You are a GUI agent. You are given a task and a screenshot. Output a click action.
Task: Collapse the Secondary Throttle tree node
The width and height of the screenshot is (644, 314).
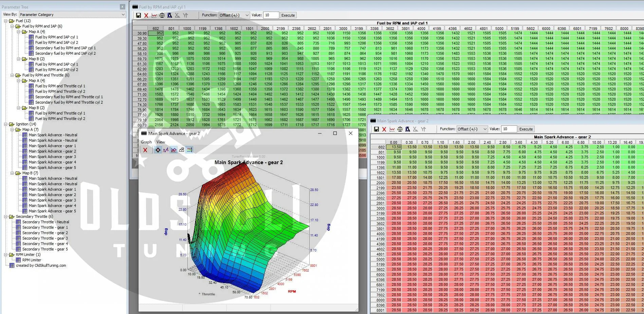pyautogui.click(x=6, y=216)
